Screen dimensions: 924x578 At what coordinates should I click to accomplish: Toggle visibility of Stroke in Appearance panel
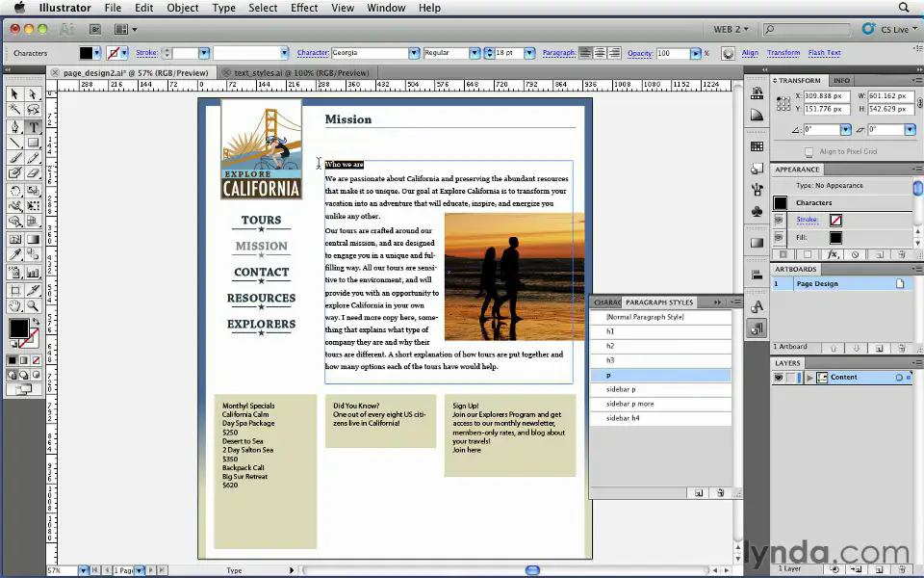click(x=779, y=220)
